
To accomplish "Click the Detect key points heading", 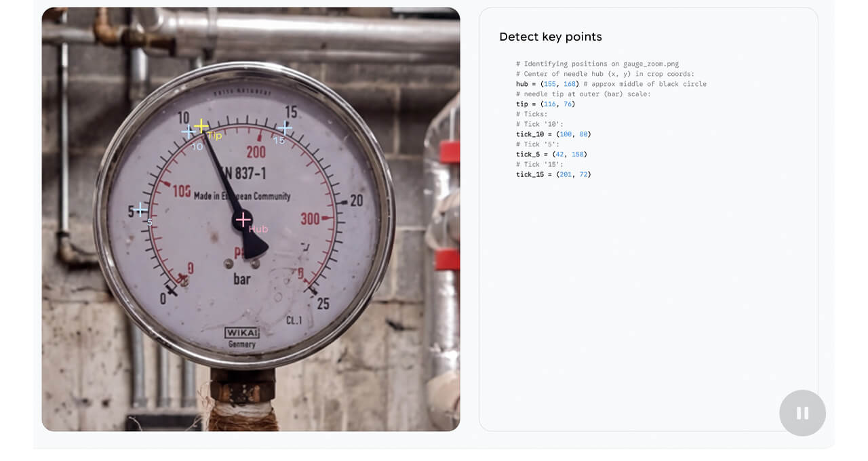I will [x=550, y=37].
